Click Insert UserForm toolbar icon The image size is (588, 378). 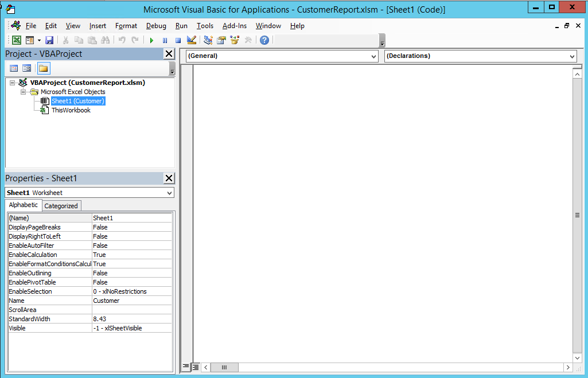(x=30, y=40)
